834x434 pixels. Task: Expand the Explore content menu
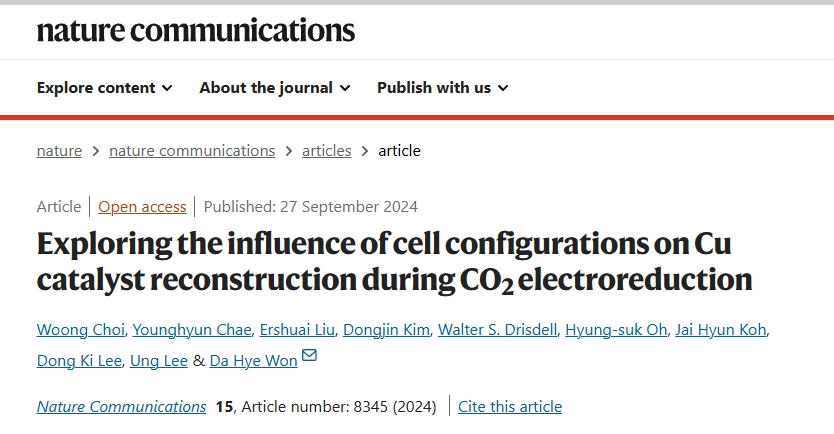(x=104, y=88)
